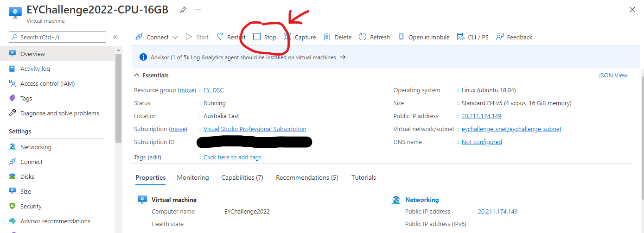Collapse the sidebar with the double chevron

point(115,37)
